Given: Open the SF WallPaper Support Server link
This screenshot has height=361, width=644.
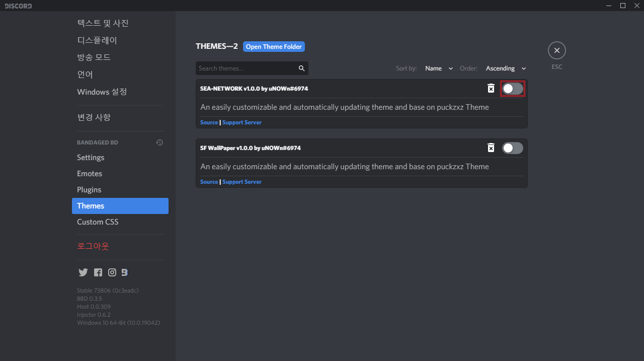Looking at the screenshot, I should tap(242, 182).
